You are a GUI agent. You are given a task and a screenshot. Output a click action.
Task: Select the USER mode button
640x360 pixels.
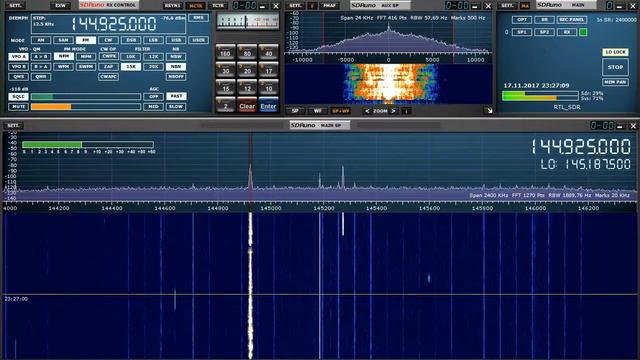198,40
